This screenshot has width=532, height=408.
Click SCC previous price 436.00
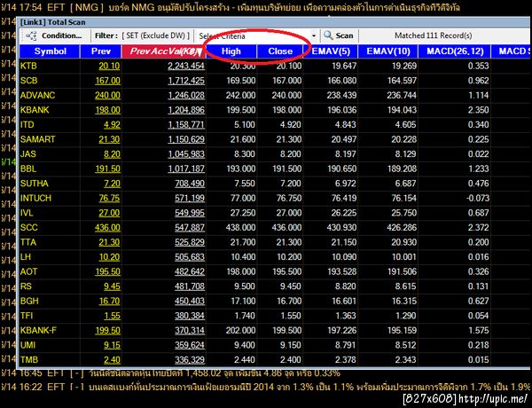pyautogui.click(x=107, y=227)
